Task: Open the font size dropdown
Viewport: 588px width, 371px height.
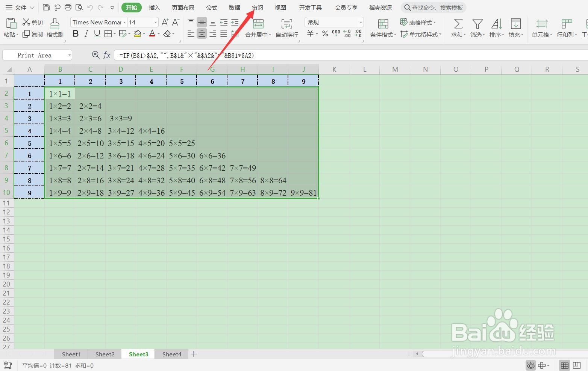Action: [156, 23]
